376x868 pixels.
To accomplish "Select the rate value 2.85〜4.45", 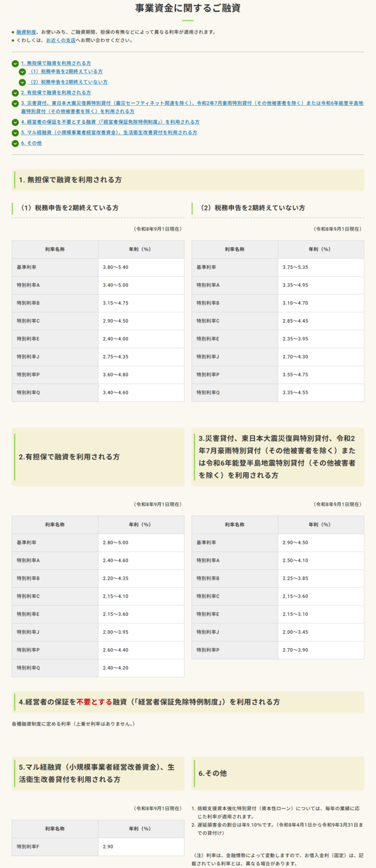I will [295, 321].
